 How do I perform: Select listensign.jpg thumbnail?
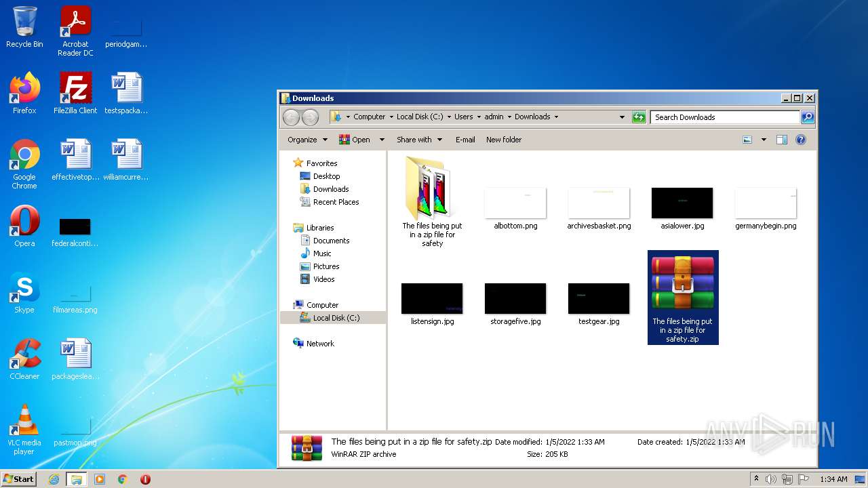(x=432, y=304)
